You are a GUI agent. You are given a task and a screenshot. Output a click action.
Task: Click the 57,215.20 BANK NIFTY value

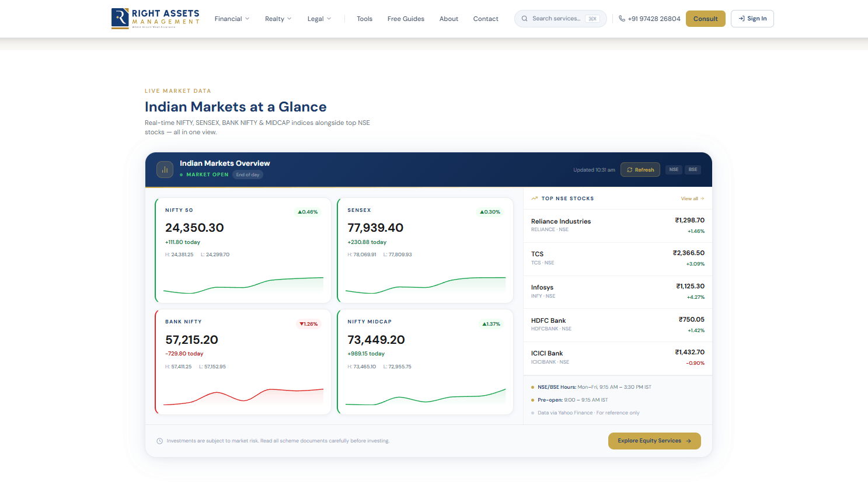click(191, 340)
